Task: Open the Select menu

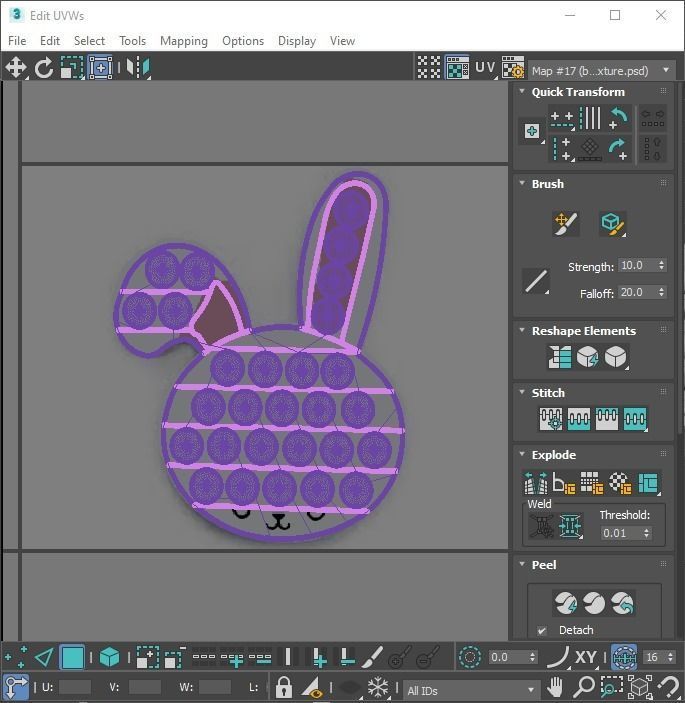Action: [89, 41]
